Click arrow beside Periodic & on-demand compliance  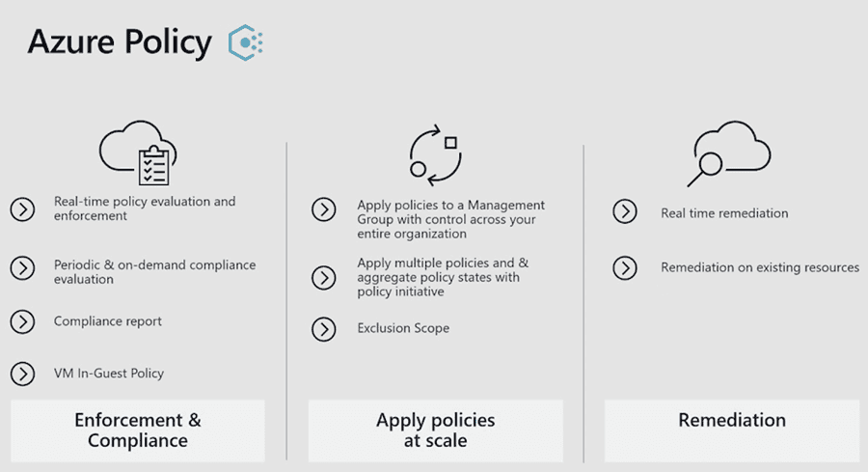(x=23, y=268)
